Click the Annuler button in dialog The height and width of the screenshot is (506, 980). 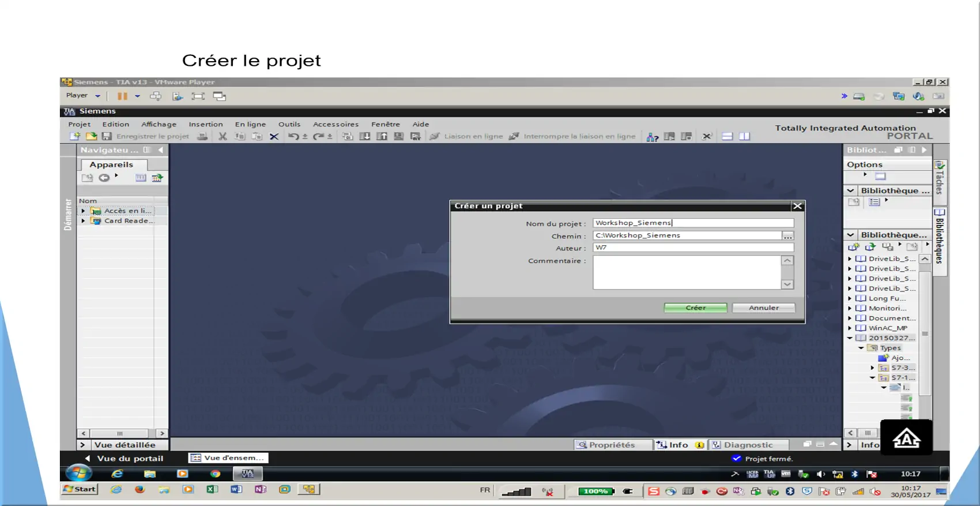[x=764, y=308]
